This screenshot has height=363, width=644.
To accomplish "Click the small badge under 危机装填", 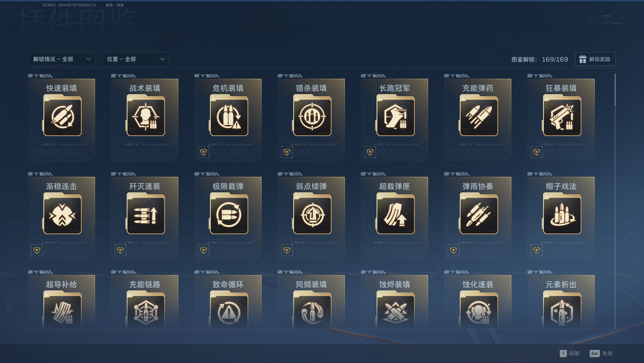I will [x=203, y=152].
